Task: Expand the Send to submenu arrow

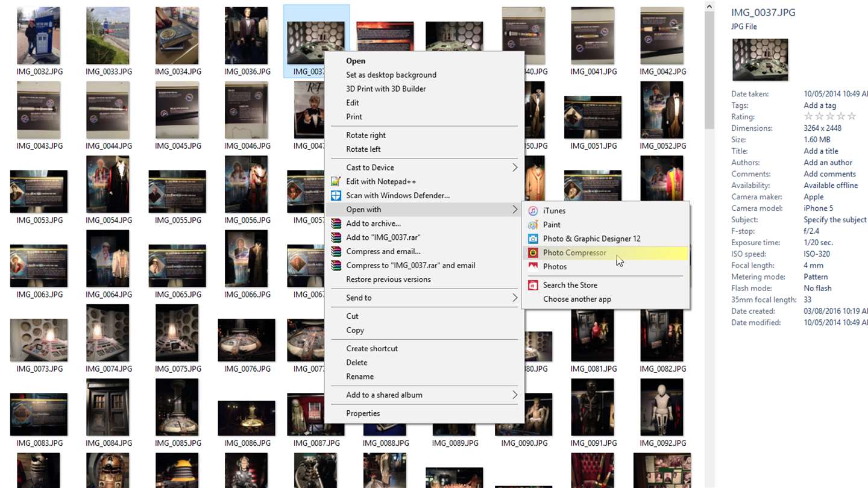Action: 515,298
